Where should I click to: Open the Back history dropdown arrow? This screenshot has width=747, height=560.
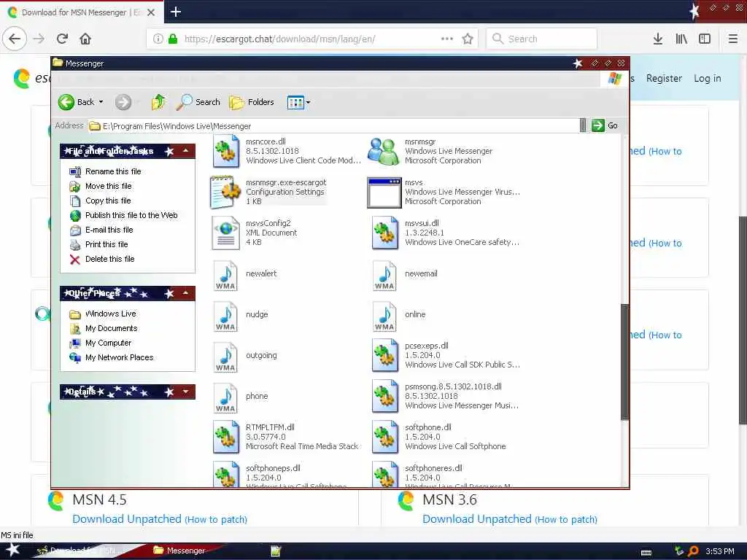pos(101,102)
